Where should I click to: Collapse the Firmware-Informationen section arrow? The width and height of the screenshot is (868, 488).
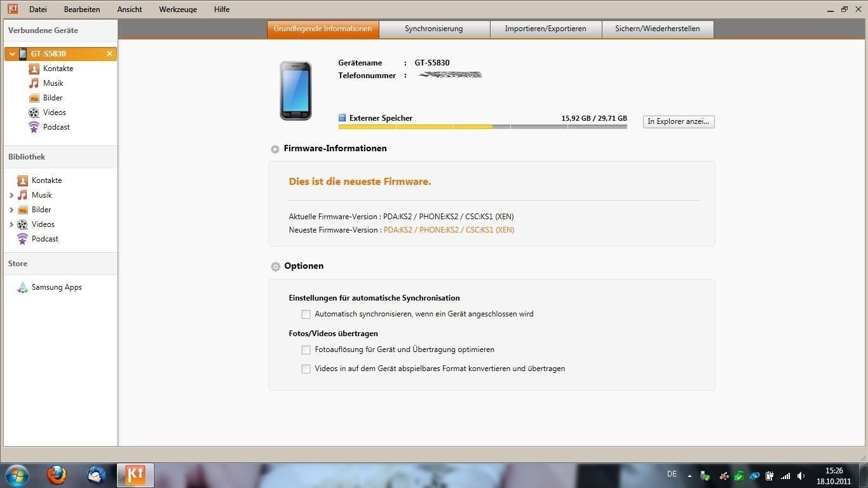275,149
